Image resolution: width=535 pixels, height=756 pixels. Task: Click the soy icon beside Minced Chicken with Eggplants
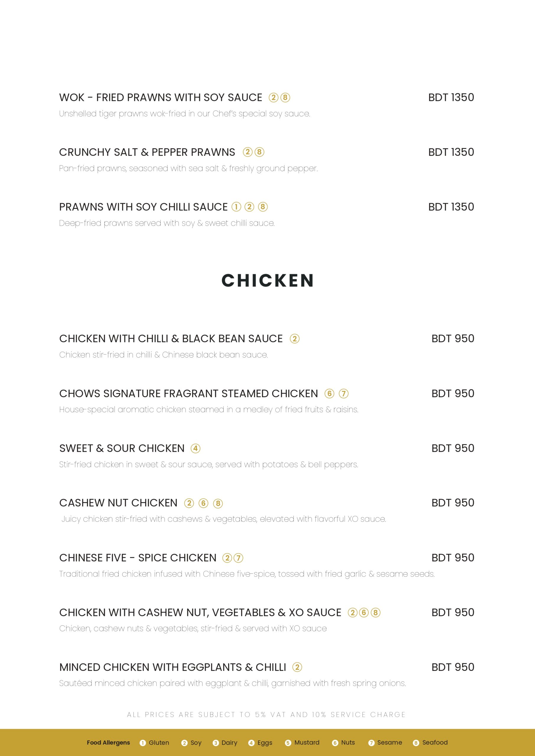pos(297,667)
